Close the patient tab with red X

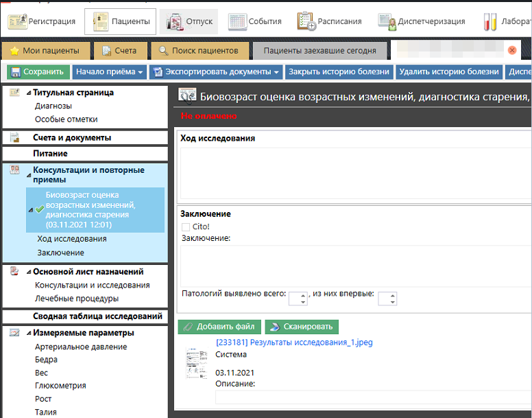point(511,50)
